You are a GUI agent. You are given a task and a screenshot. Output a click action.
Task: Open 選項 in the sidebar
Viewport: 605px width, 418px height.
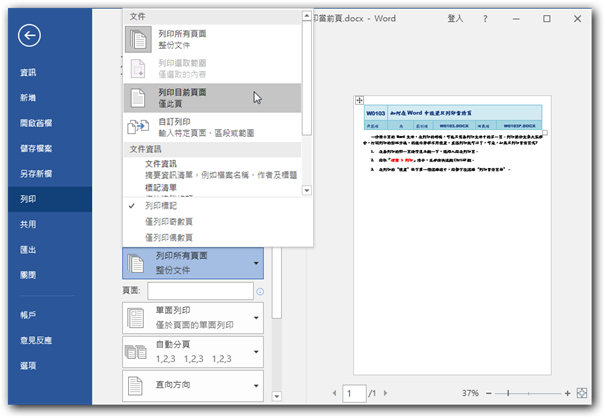tap(28, 366)
